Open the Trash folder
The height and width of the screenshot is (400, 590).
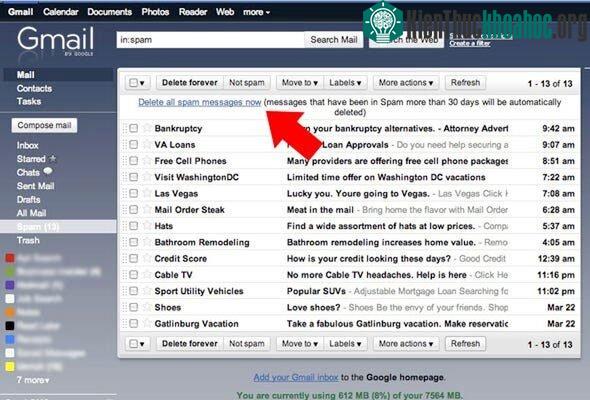28,240
